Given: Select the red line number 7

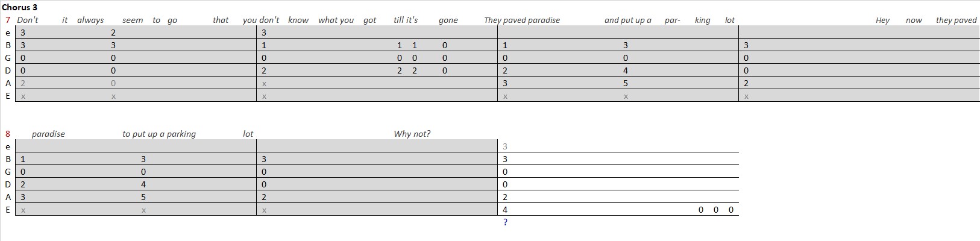Looking at the screenshot, I should 7,20.
